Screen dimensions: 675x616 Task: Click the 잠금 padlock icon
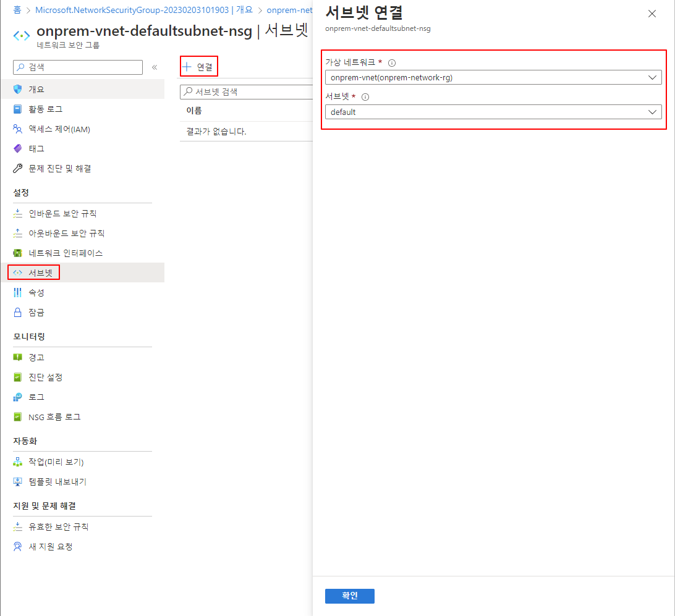(x=18, y=312)
